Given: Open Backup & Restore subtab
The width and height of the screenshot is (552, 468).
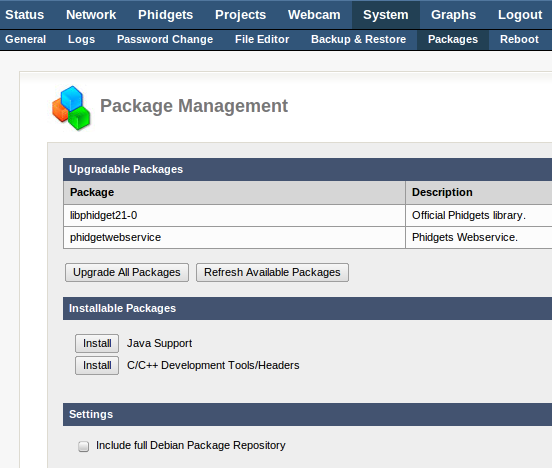Looking at the screenshot, I should 358,39.
